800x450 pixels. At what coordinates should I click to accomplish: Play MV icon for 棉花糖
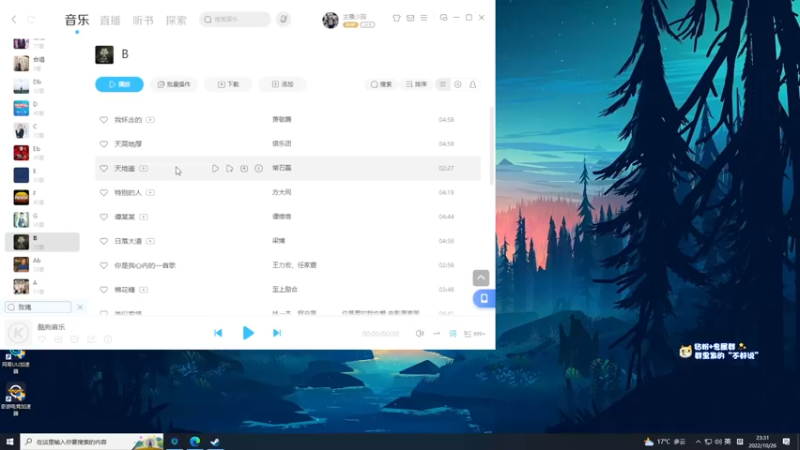click(143, 290)
